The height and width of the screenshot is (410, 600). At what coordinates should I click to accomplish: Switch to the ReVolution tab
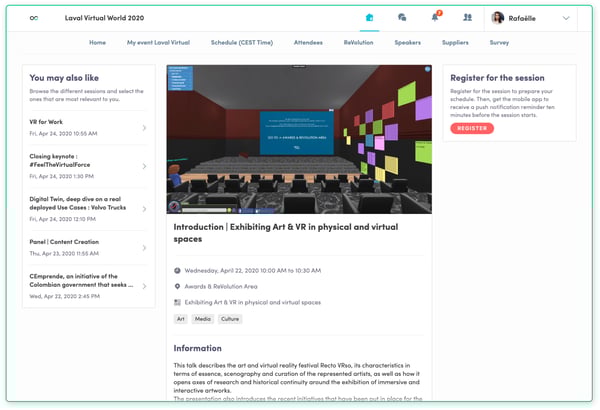pos(359,42)
